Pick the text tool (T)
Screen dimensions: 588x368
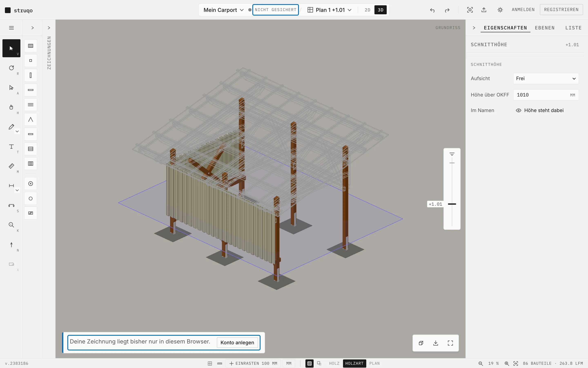pos(11,147)
